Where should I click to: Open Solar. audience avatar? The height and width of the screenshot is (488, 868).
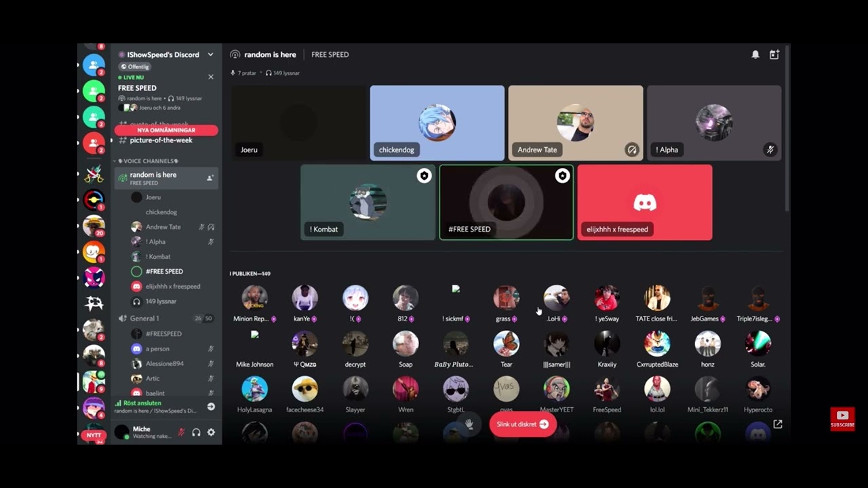[x=757, y=344]
